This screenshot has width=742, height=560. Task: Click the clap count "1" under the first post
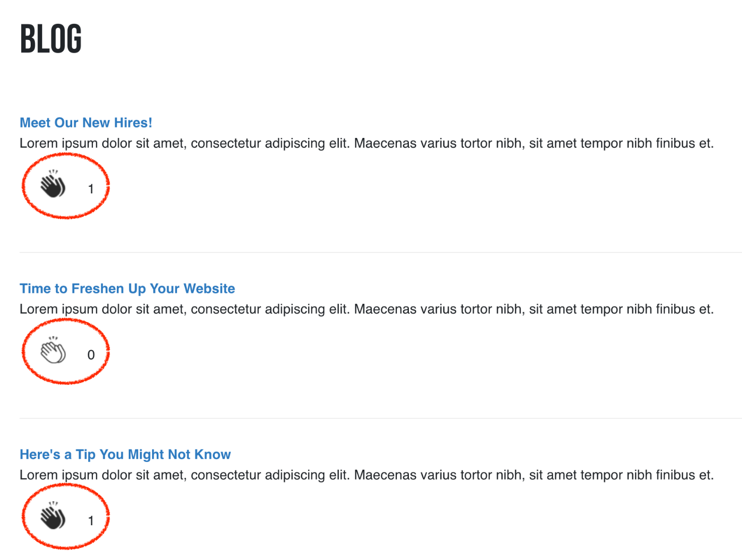click(x=91, y=189)
